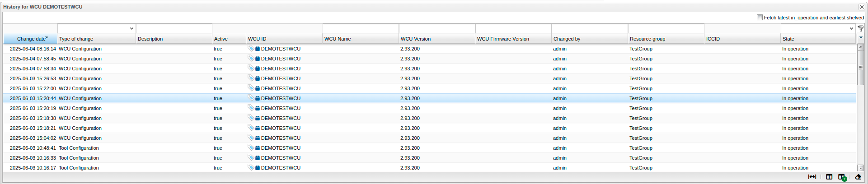Click the Description filter input field
This screenshot has width=868, height=184.
pos(174,28)
